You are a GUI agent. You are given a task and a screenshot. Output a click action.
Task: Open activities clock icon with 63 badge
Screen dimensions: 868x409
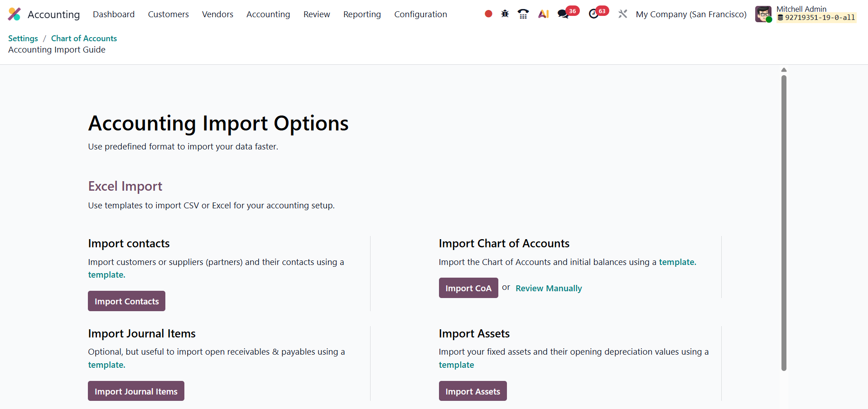click(593, 14)
